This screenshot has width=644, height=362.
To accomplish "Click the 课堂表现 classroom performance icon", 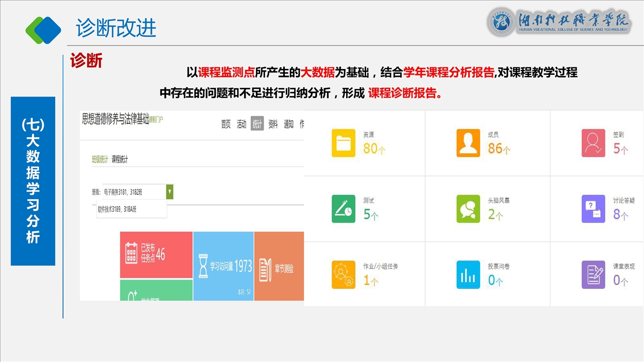I will click(593, 275).
